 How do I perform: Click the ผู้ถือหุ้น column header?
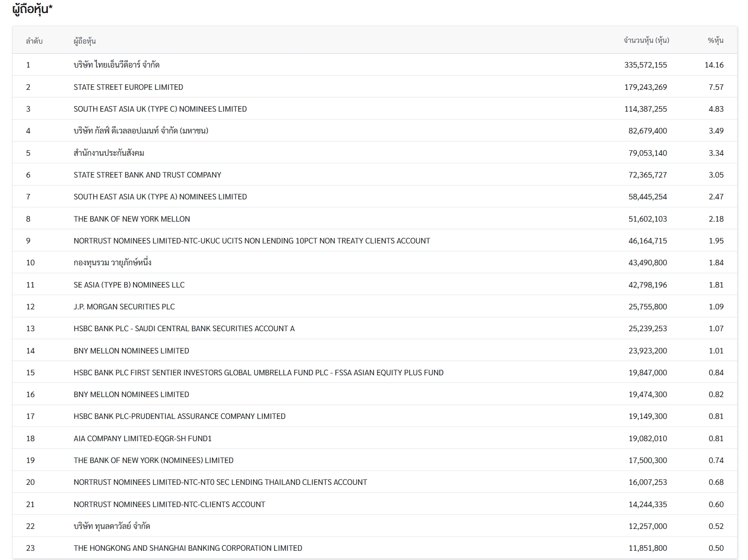(85, 41)
